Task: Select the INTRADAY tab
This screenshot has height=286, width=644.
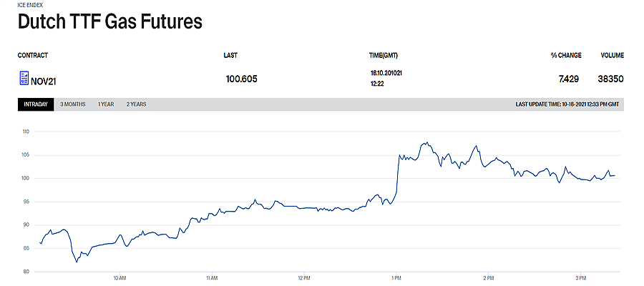Action: 36,104
